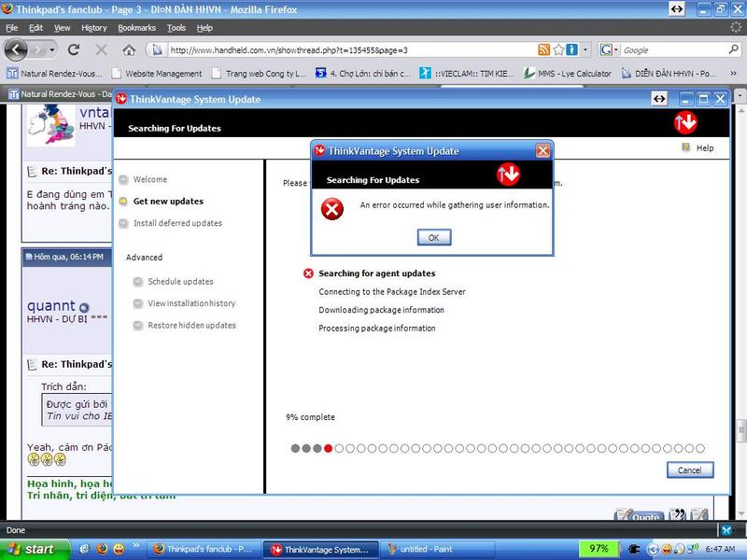
Task: Open the Bookmarks menu
Action: (x=136, y=28)
